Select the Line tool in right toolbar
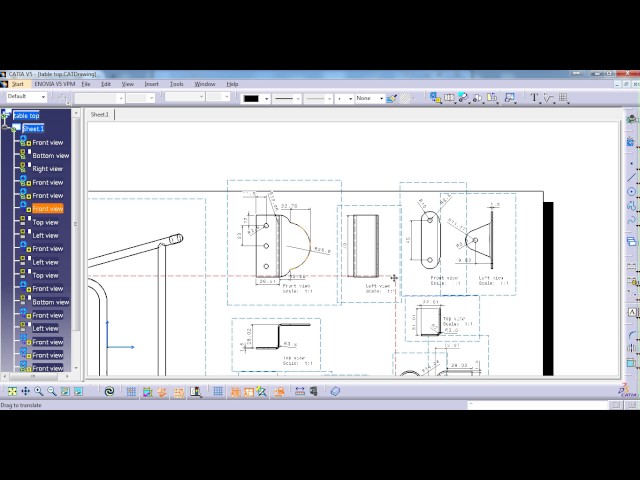This screenshot has height=480, width=640. [x=631, y=177]
